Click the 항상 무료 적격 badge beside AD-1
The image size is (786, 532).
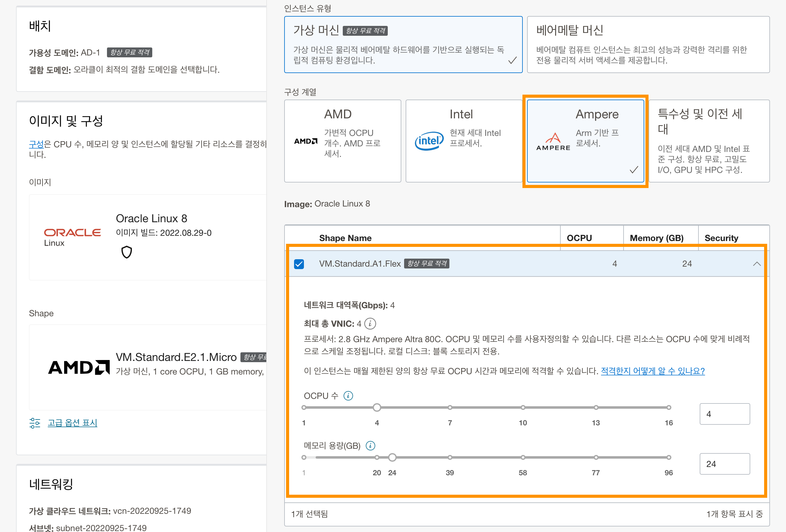(x=129, y=52)
